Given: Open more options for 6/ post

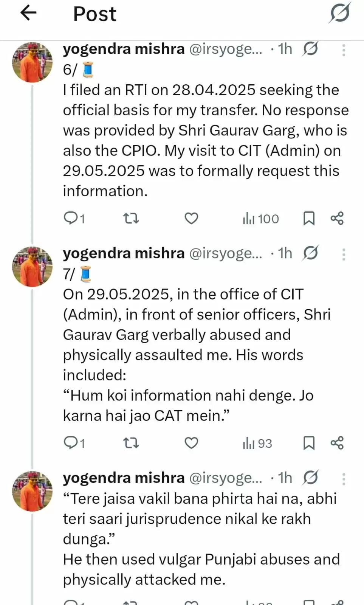Looking at the screenshot, I should (x=344, y=50).
